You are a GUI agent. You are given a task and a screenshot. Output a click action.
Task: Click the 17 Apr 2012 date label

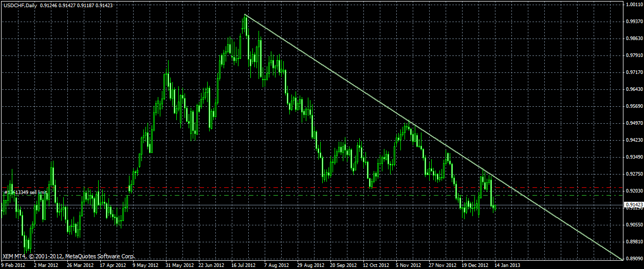coord(113,265)
